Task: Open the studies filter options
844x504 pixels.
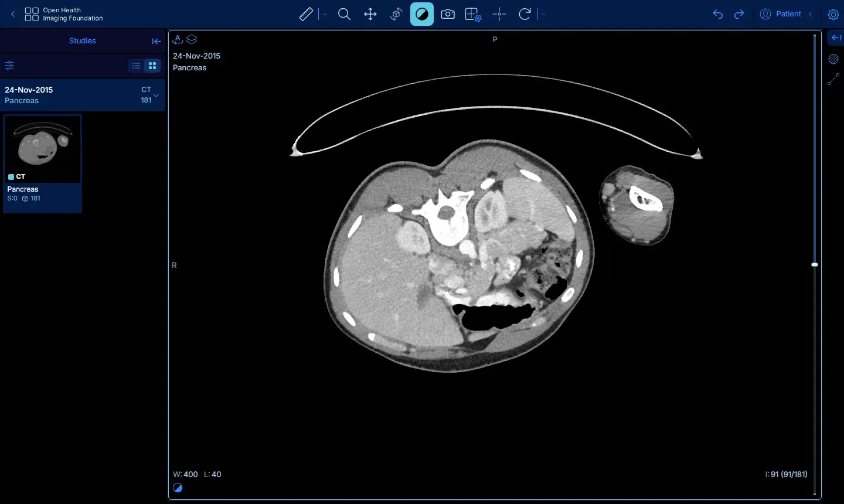Action: point(9,66)
